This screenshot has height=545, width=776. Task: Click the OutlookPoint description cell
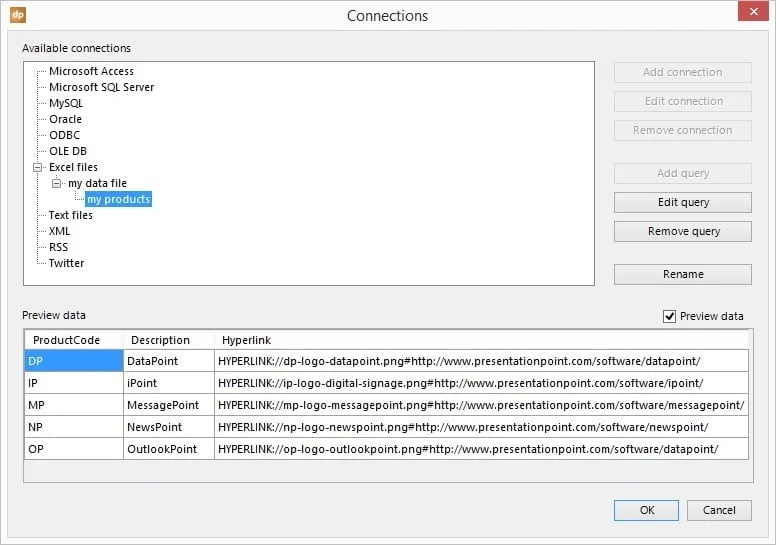(169, 449)
